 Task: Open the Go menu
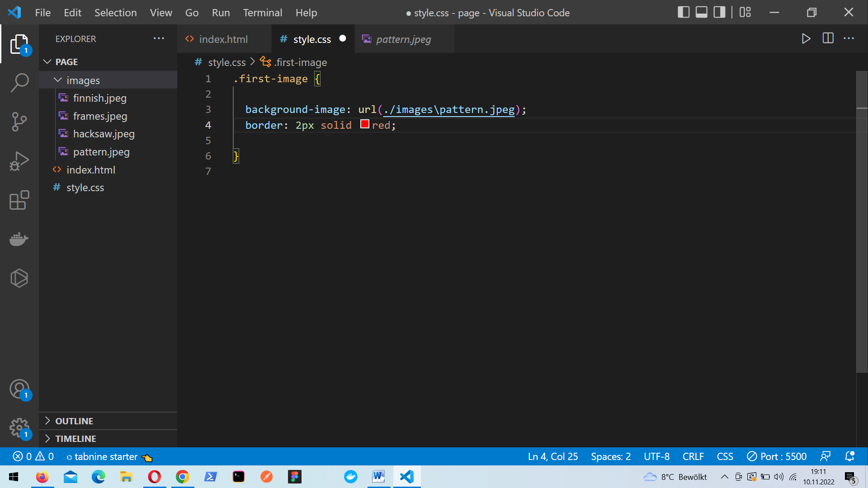click(192, 13)
